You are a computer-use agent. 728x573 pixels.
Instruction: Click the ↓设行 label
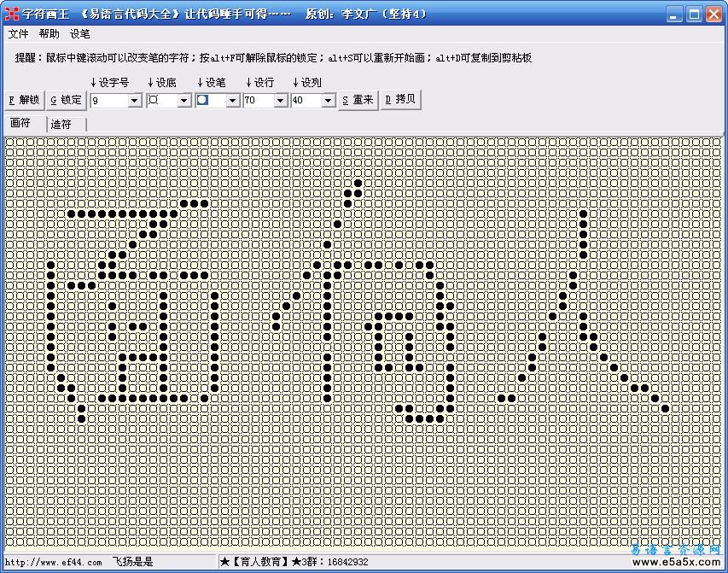259,83
